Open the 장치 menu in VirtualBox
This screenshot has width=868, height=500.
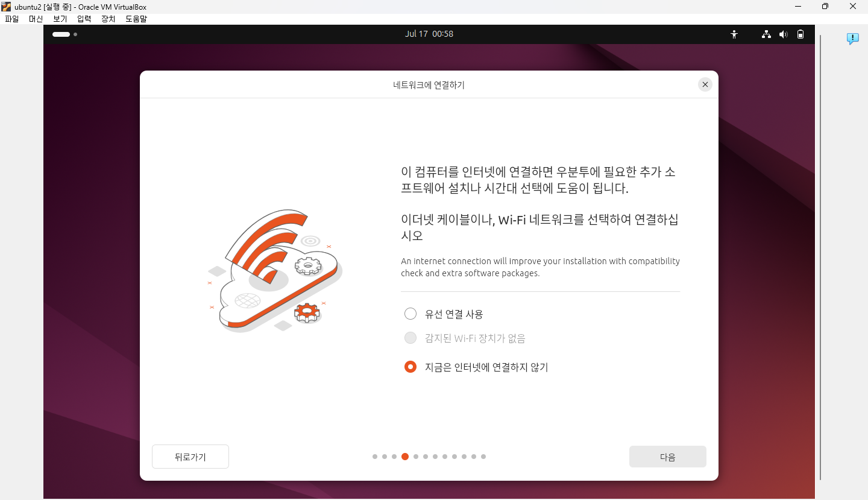click(x=108, y=19)
